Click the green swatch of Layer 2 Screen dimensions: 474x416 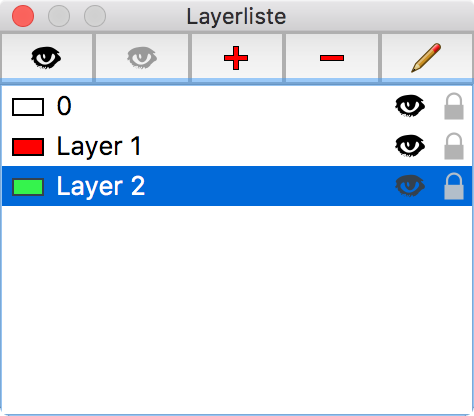click(x=28, y=187)
